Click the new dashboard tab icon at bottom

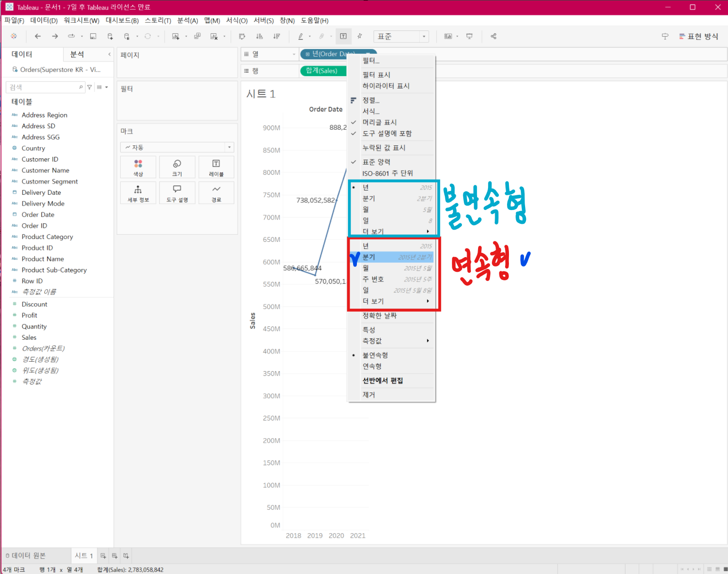click(x=115, y=555)
